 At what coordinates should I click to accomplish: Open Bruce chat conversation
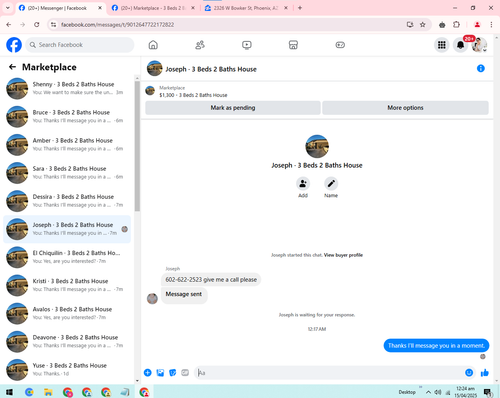(67, 117)
